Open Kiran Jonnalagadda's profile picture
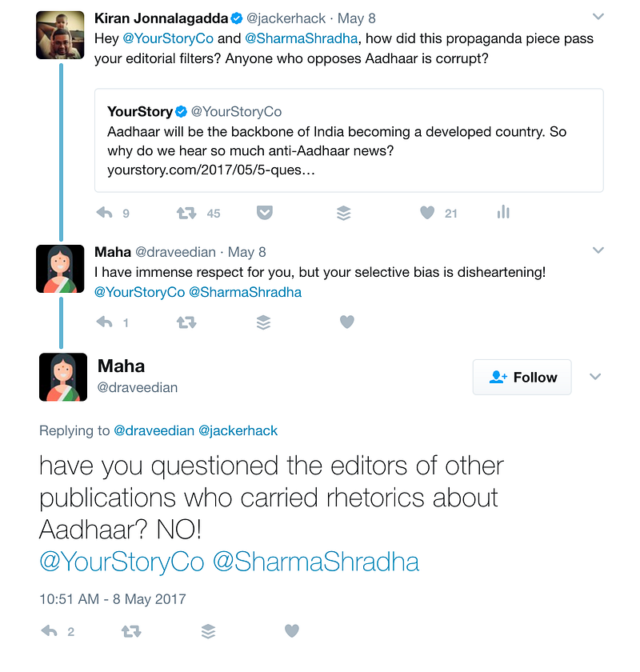 pyautogui.click(x=60, y=35)
